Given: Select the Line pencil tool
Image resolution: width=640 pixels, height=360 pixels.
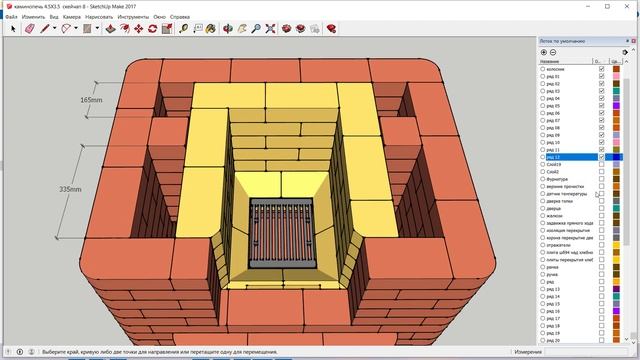Looking at the screenshot, I should coord(44,29).
